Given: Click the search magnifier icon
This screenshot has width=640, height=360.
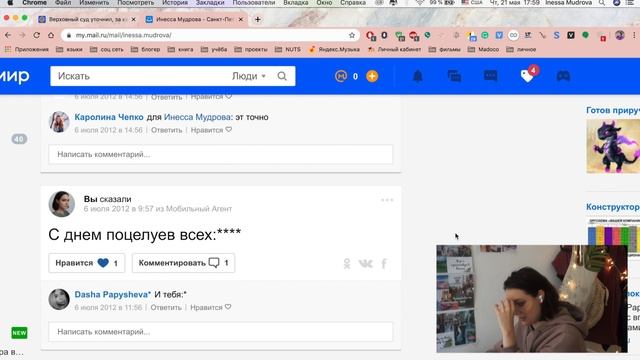Looking at the screenshot, I should click(x=282, y=76).
